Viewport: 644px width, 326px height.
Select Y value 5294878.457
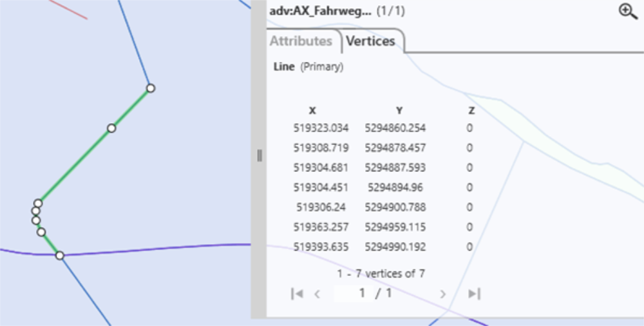click(x=395, y=148)
